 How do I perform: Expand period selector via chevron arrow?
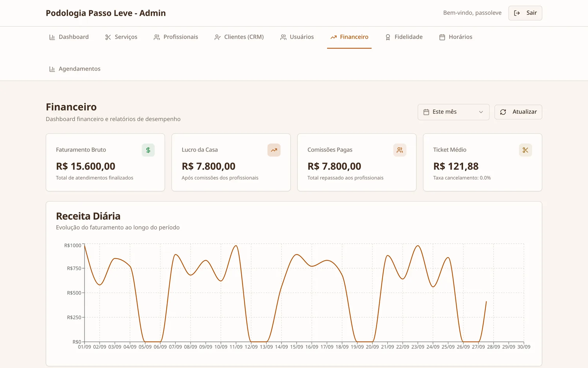(x=481, y=112)
